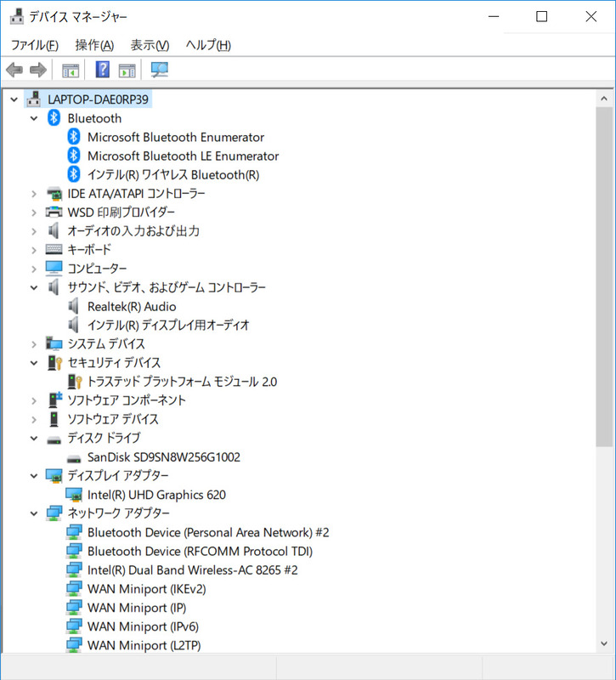Collapse the ディスク ドライブ category
Screen dimensions: 616x680
34,439
